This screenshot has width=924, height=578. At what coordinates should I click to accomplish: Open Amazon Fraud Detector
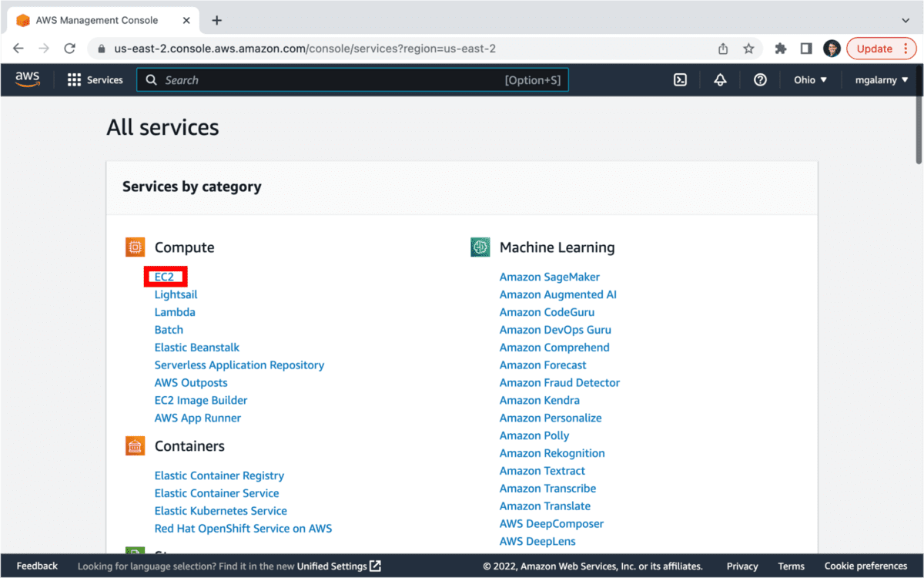560,383
